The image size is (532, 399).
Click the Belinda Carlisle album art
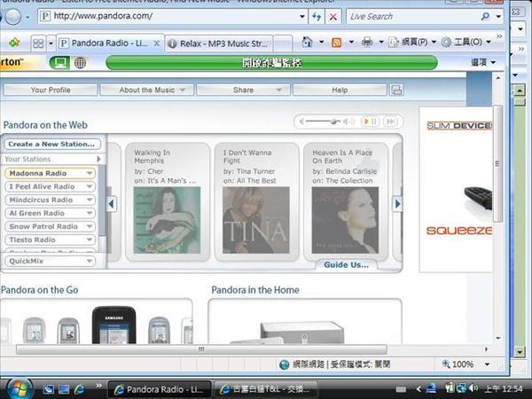point(345,220)
